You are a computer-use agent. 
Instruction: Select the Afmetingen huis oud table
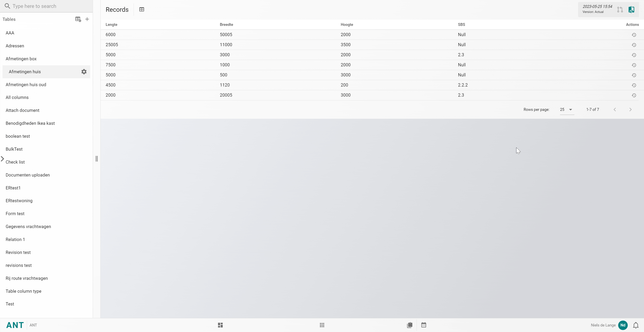tap(46, 85)
